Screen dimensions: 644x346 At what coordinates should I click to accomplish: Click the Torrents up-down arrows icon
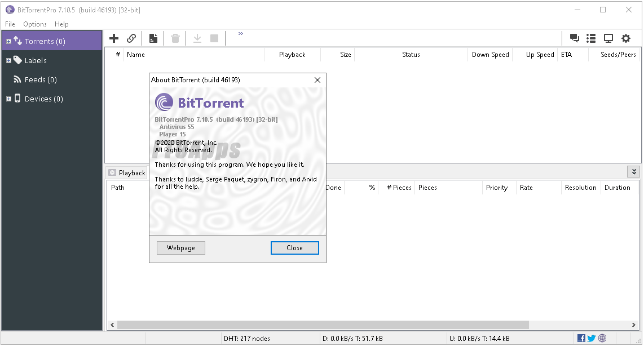[17, 40]
